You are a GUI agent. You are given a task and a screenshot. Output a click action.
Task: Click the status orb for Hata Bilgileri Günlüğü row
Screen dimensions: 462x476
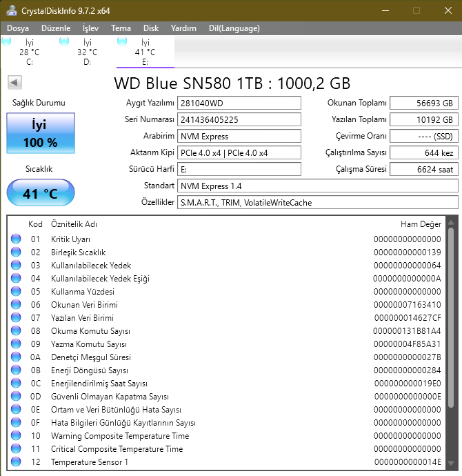pyautogui.click(x=16, y=422)
